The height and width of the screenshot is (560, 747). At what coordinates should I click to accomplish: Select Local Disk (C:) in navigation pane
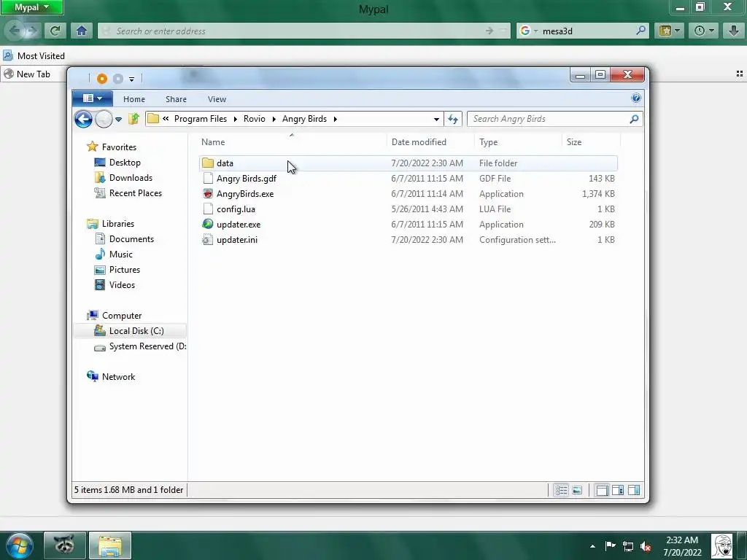(130, 330)
